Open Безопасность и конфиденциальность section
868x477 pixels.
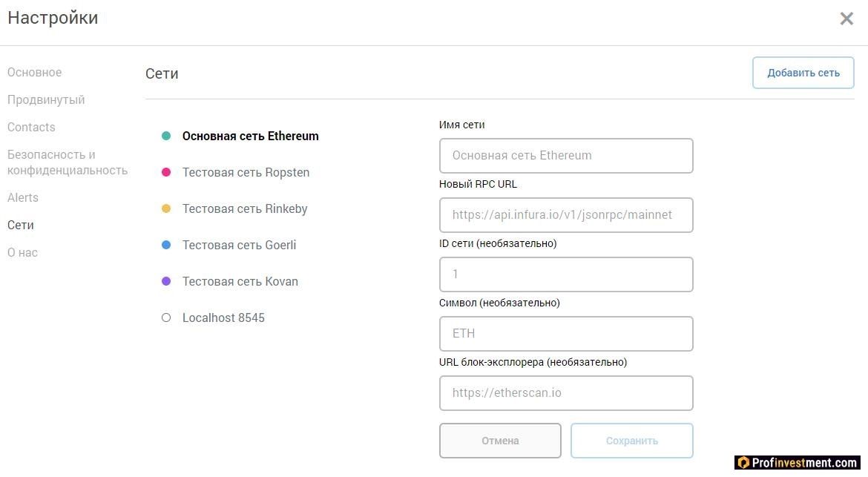(x=67, y=162)
